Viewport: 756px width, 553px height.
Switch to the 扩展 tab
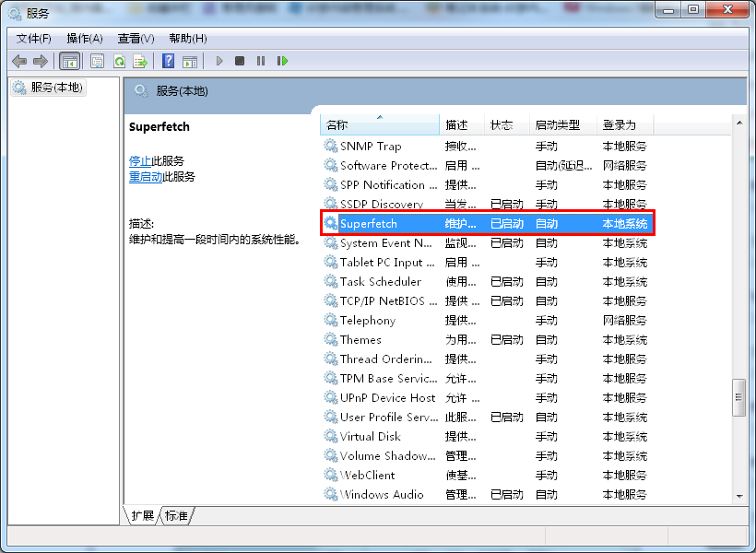click(142, 516)
